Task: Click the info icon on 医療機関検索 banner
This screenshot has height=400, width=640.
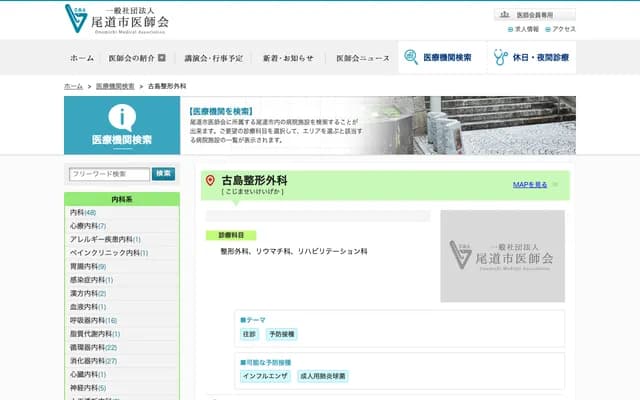Action: [x=122, y=116]
